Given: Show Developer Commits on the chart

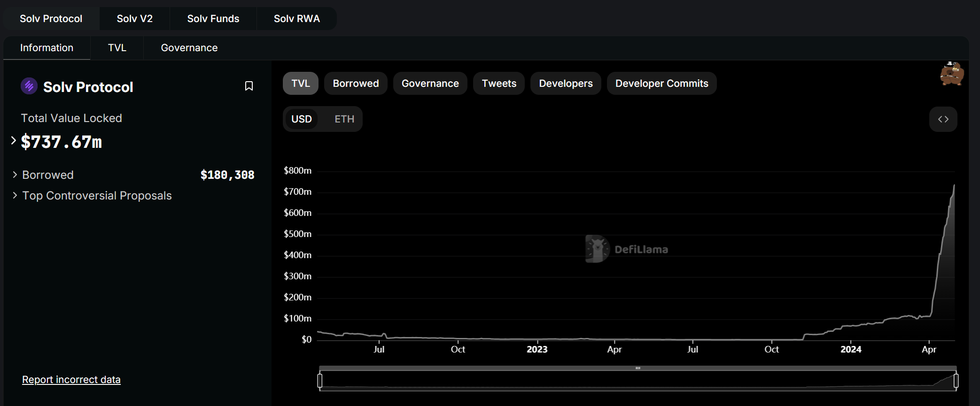Looking at the screenshot, I should (661, 84).
